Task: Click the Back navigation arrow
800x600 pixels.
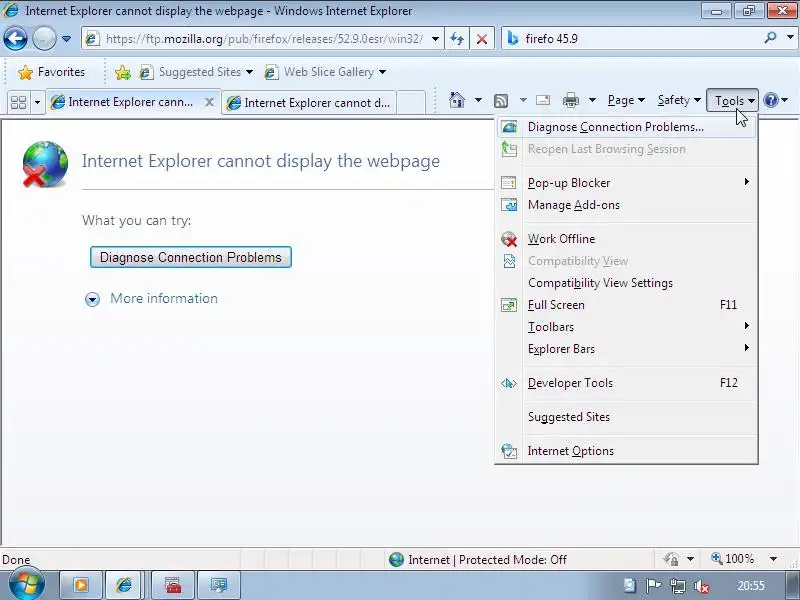Action: tap(15, 39)
